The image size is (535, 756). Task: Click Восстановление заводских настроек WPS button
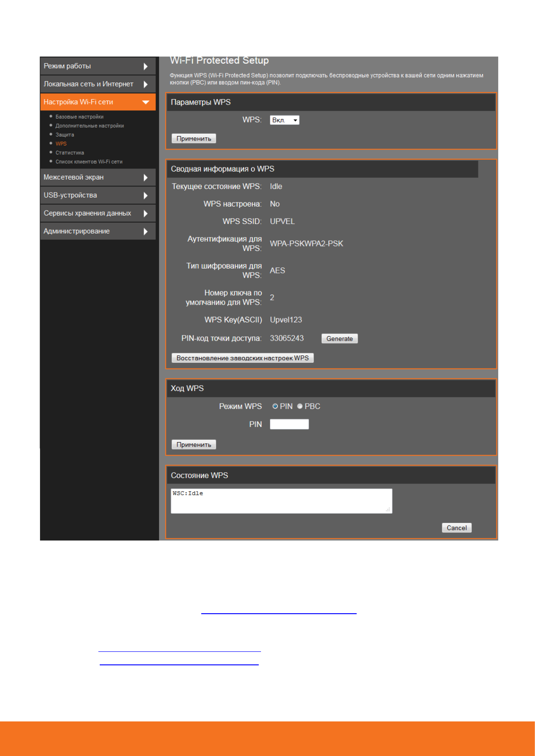(242, 358)
